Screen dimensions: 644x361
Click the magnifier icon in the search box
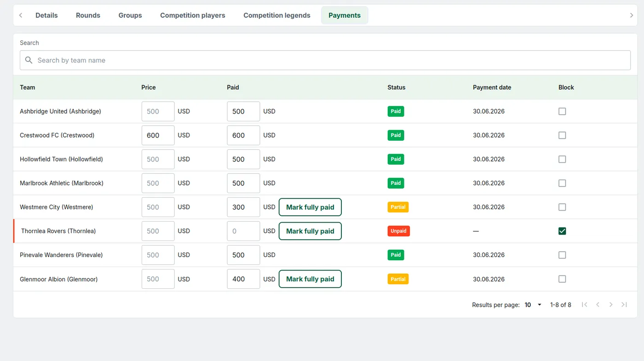click(29, 60)
